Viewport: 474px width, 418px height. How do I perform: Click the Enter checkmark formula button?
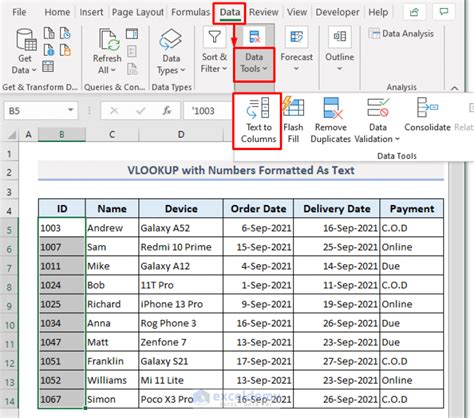pos(141,111)
